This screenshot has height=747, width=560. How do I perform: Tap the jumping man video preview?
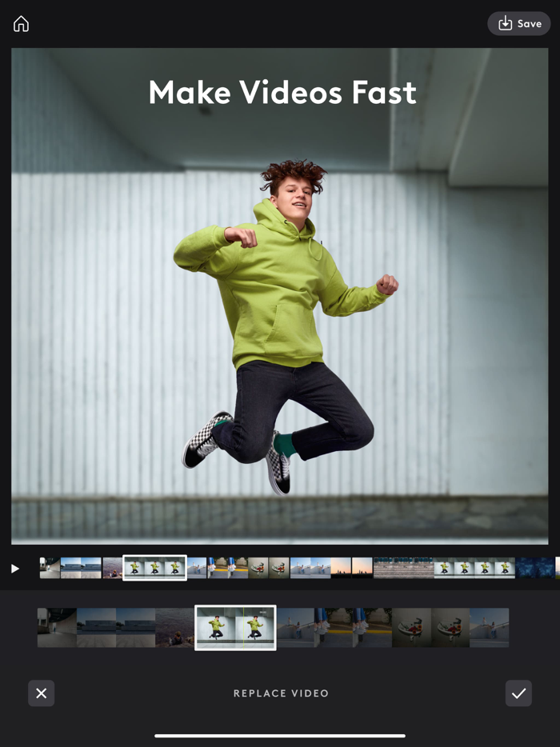[280, 296]
